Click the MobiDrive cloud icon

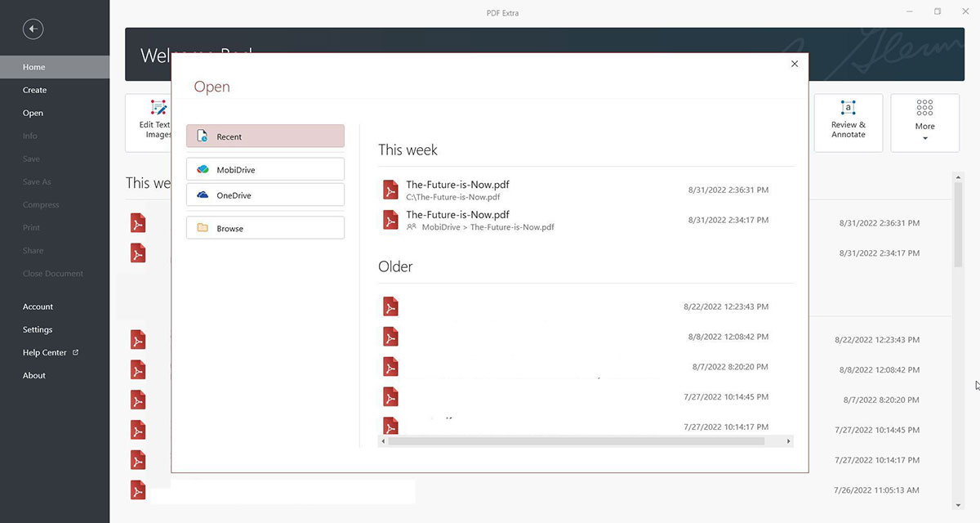(x=203, y=169)
